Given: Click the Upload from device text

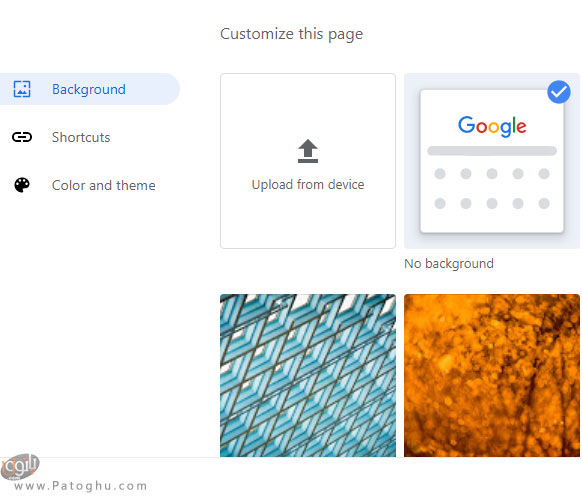Looking at the screenshot, I should tap(308, 185).
